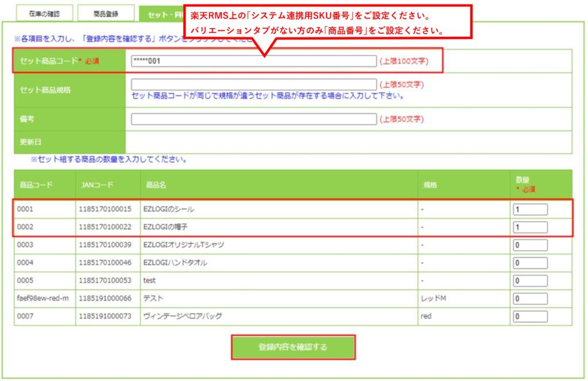Click into the 備考 input box

pyautogui.click(x=254, y=119)
